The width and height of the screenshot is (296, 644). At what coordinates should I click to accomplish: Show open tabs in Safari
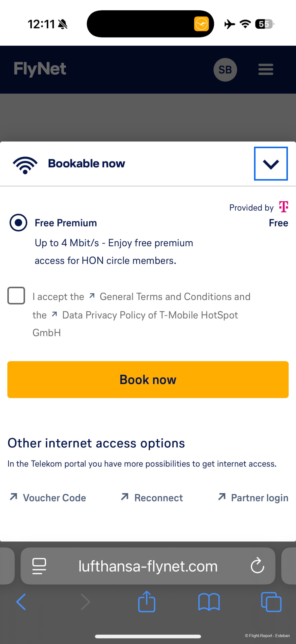point(271,602)
